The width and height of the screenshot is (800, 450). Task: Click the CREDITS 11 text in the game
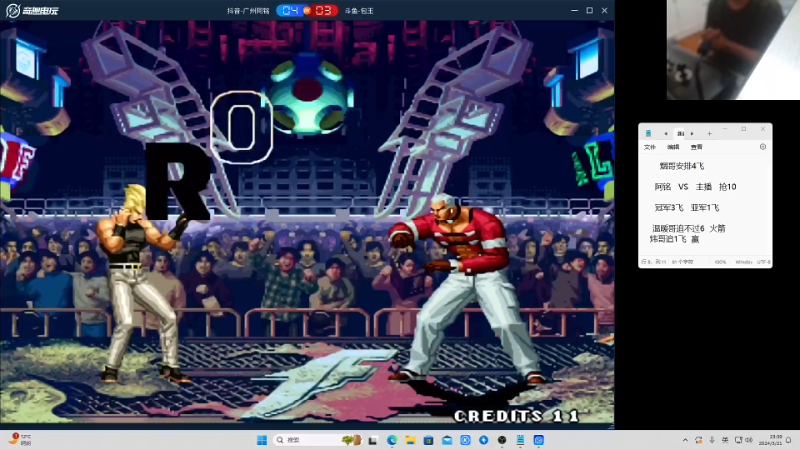(x=516, y=416)
